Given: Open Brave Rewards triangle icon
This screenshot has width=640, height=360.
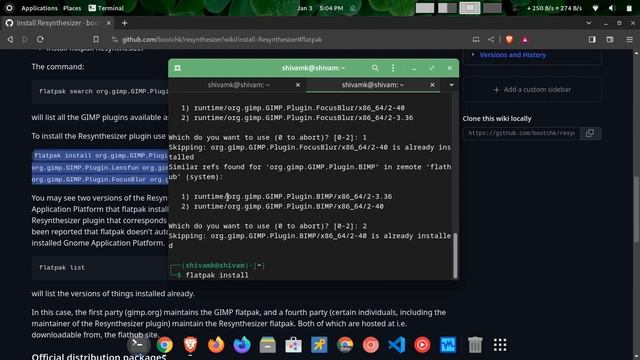Looking at the screenshot, I should click(525, 40).
